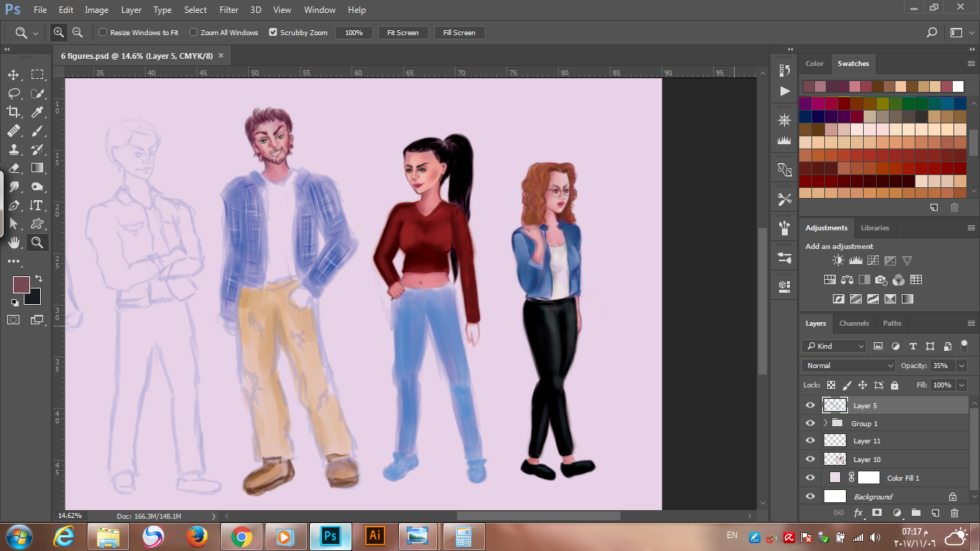
Task: Disable Scrubby Zoom
Action: click(x=273, y=32)
